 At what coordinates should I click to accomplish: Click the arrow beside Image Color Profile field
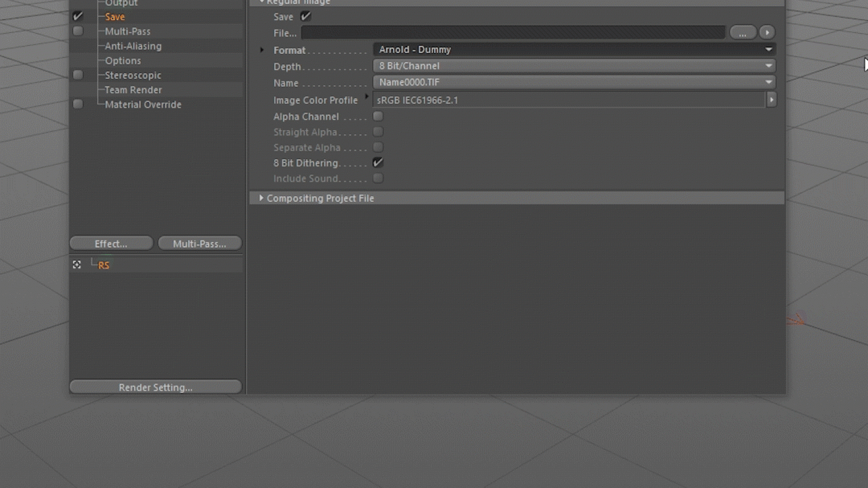pos(771,100)
